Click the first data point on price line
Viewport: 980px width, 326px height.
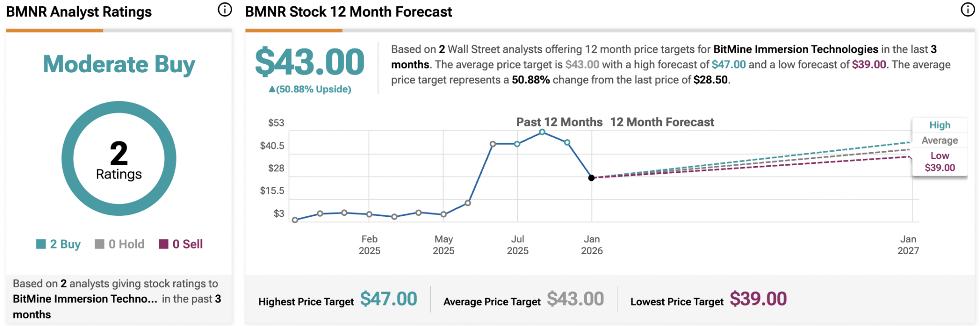point(295,220)
